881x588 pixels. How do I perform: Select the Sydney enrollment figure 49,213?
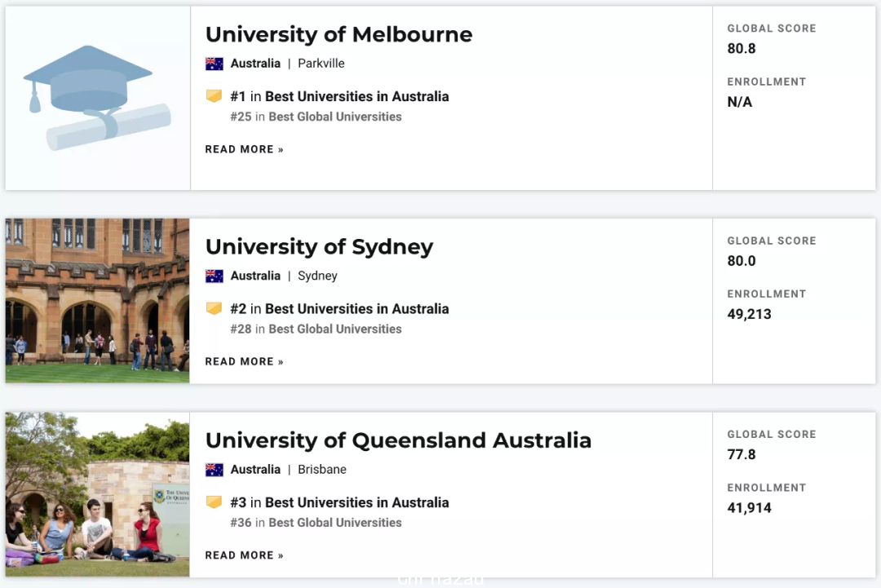(x=749, y=314)
